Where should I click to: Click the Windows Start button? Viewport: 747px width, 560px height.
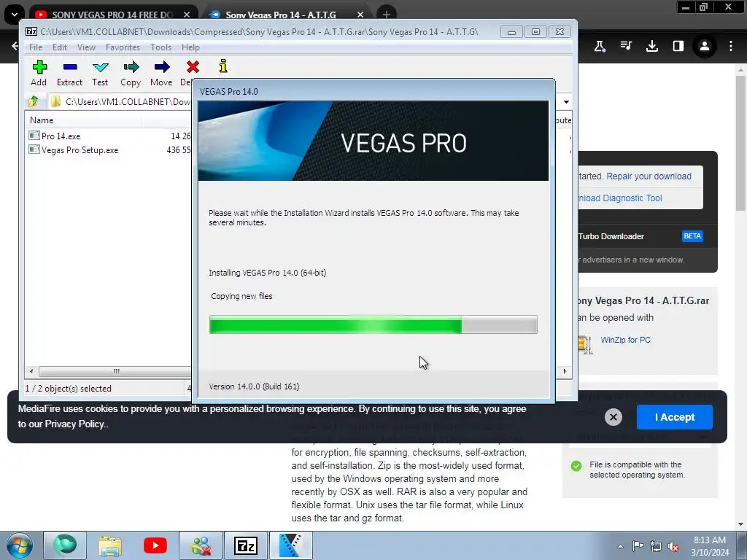(x=19, y=545)
